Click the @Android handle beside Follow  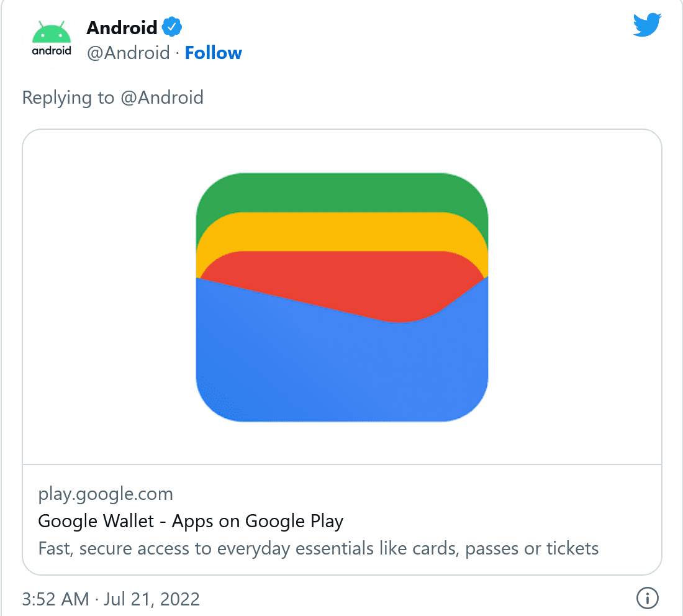pyautogui.click(x=128, y=53)
